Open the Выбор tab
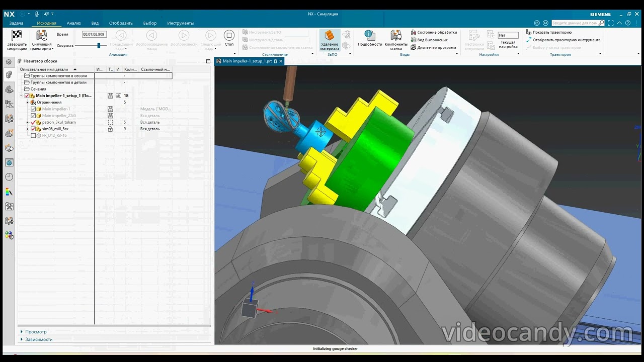This screenshot has width=644, height=362. click(149, 23)
